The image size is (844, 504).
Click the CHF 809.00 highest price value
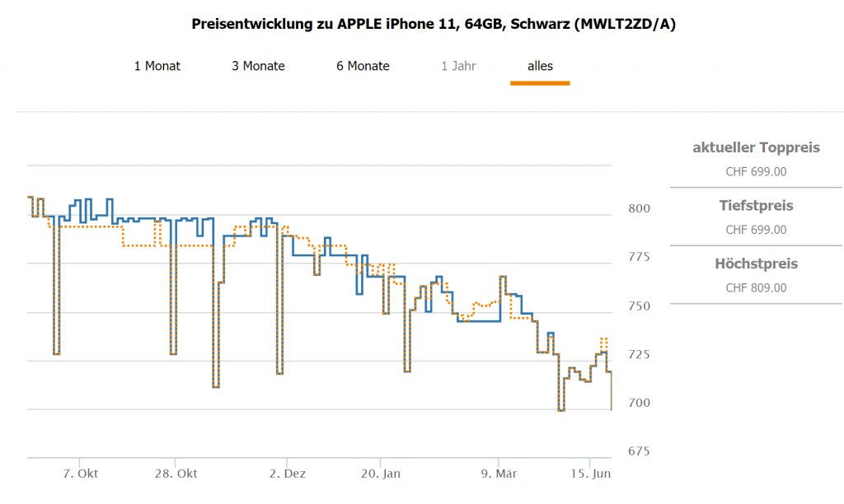click(756, 288)
